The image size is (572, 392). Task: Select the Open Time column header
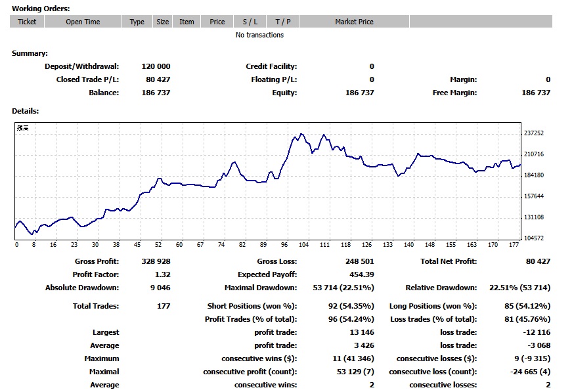tap(83, 22)
